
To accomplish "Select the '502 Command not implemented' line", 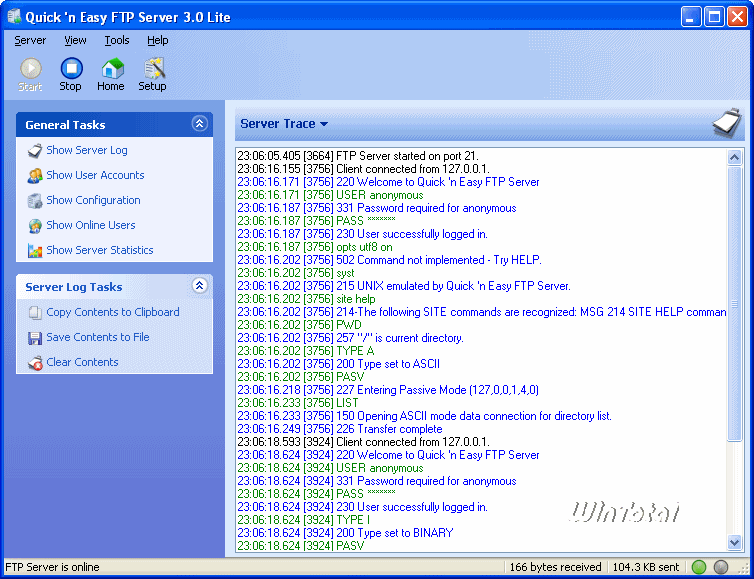I will tap(390, 260).
